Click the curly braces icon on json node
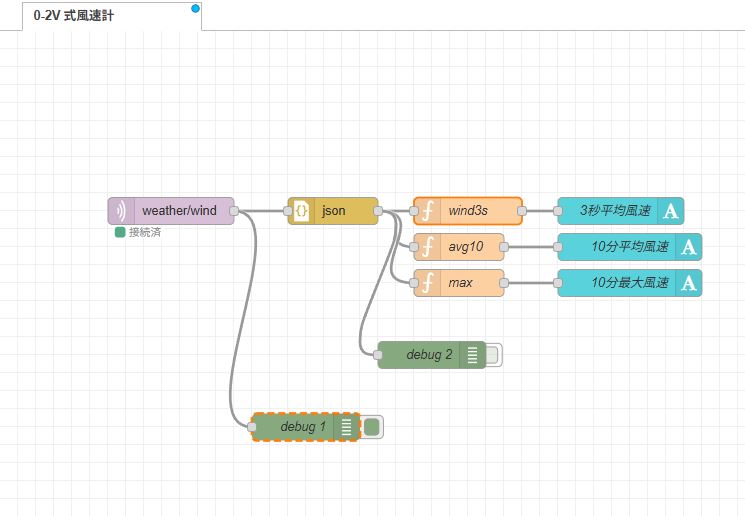 point(301,211)
